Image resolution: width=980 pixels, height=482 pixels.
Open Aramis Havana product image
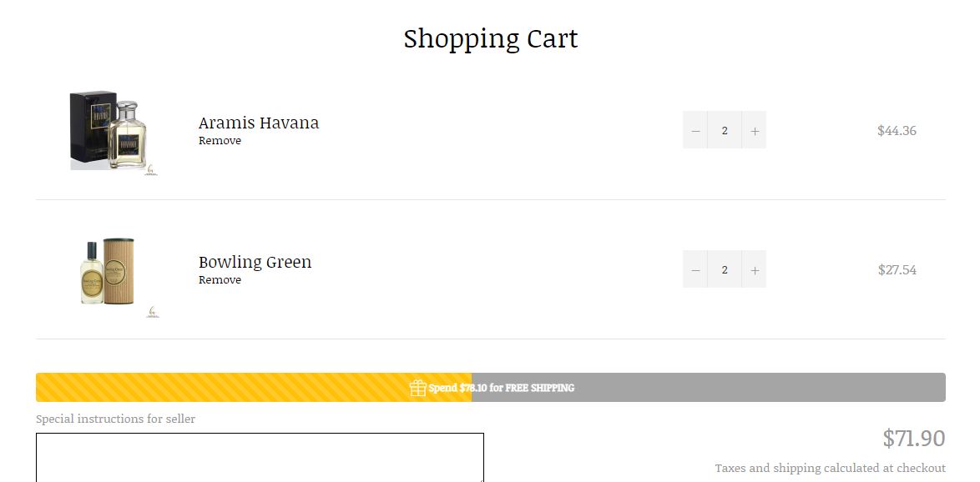[113, 131]
